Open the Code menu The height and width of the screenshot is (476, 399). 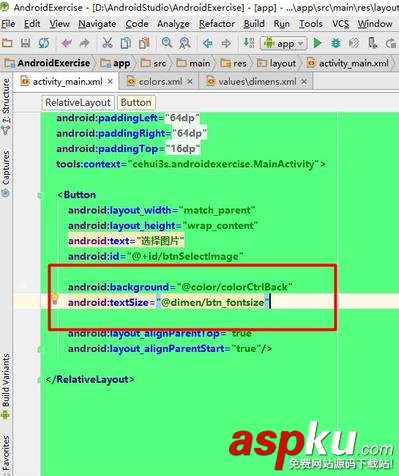pyautogui.click(x=137, y=24)
